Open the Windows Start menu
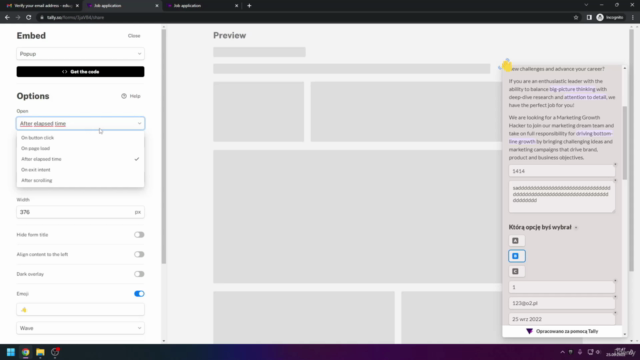The image size is (640, 360). point(11,352)
